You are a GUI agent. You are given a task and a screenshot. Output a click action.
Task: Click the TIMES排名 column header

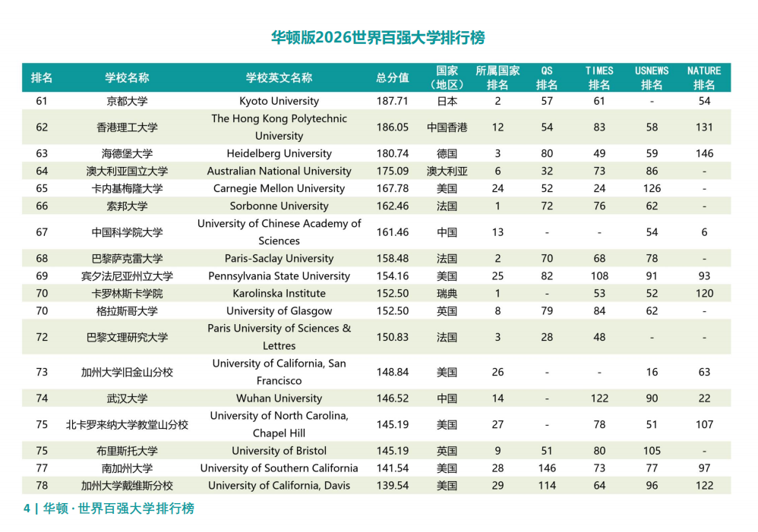599,77
